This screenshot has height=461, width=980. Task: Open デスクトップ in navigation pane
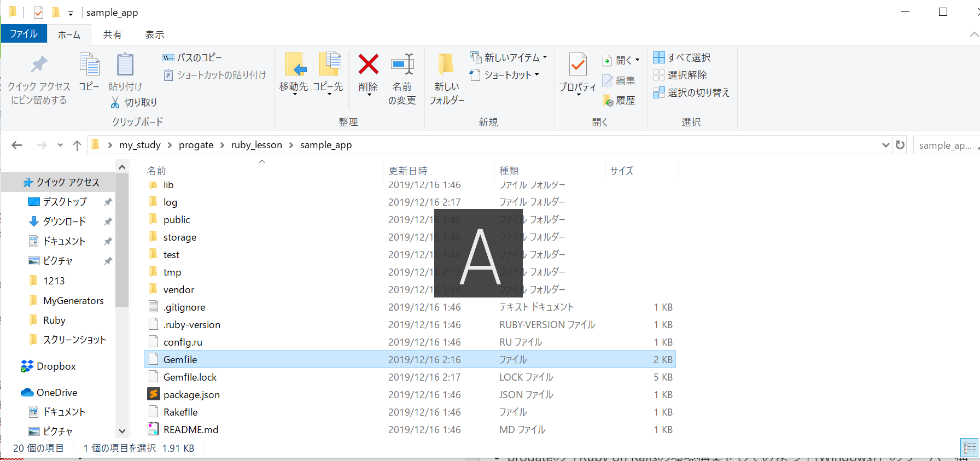tap(65, 202)
